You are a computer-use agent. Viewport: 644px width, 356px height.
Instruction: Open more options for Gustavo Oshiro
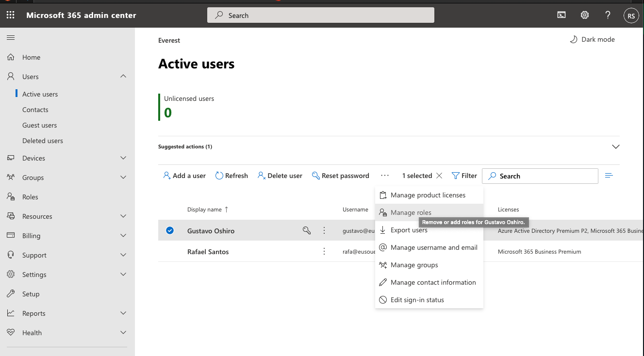[324, 230]
